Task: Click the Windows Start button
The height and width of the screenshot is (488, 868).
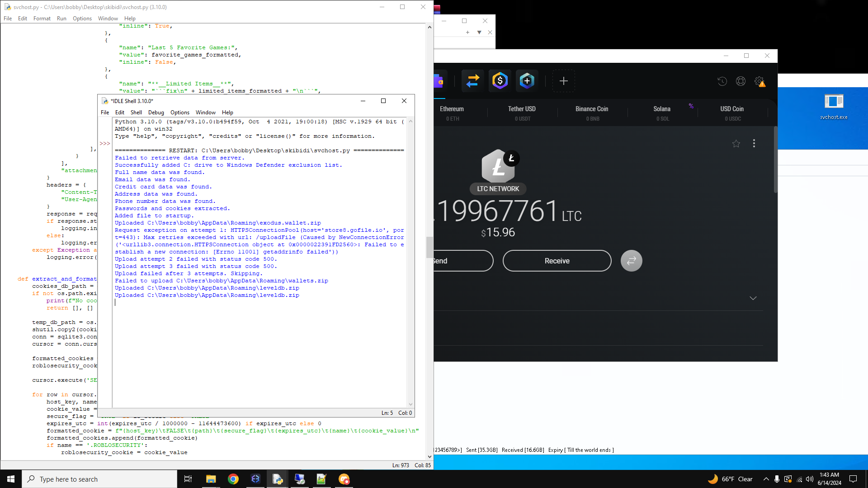Action: click(11, 479)
